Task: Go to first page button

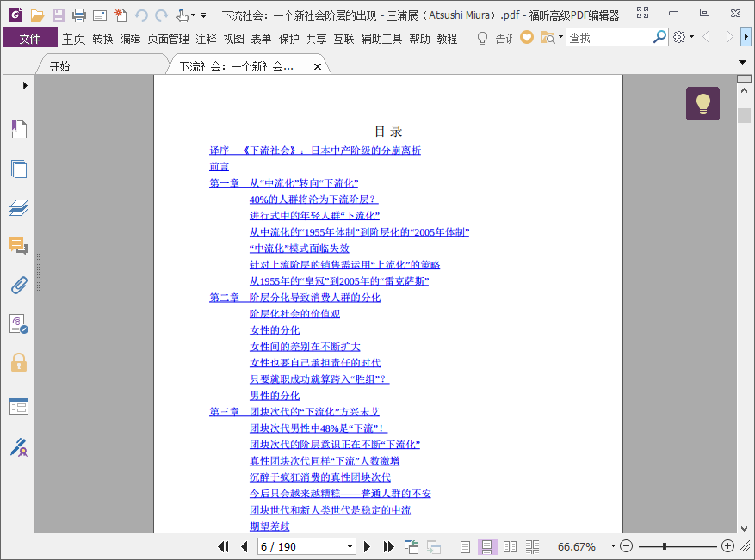Action: point(224,546)
